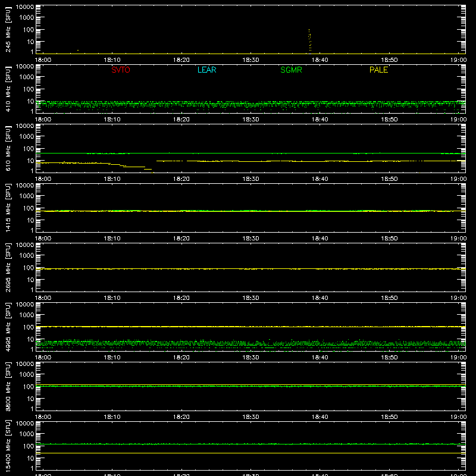Screen dimensions: 476x476
Task: Select the '15400 MHz [SFU]' axis title
Action: click(x=8, y=446)
